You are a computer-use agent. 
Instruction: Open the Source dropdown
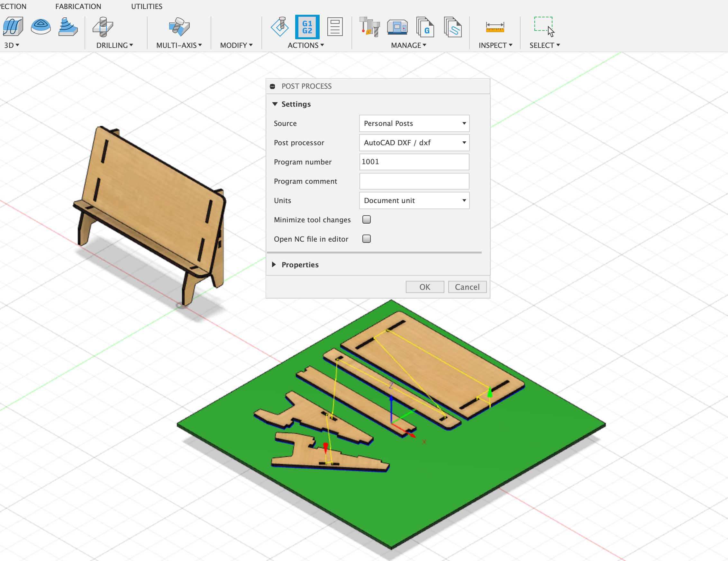(x=414, y=124)
